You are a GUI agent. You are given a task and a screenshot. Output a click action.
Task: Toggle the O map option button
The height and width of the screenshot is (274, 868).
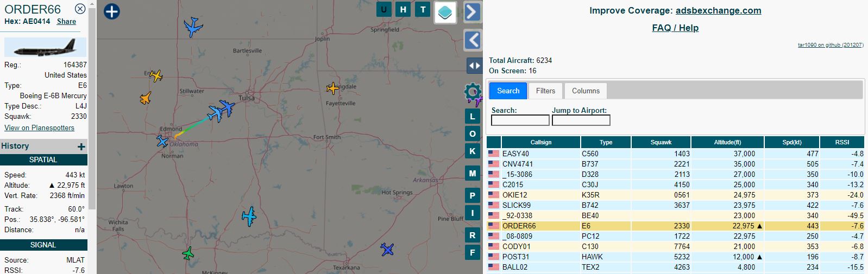coord(473,133)
